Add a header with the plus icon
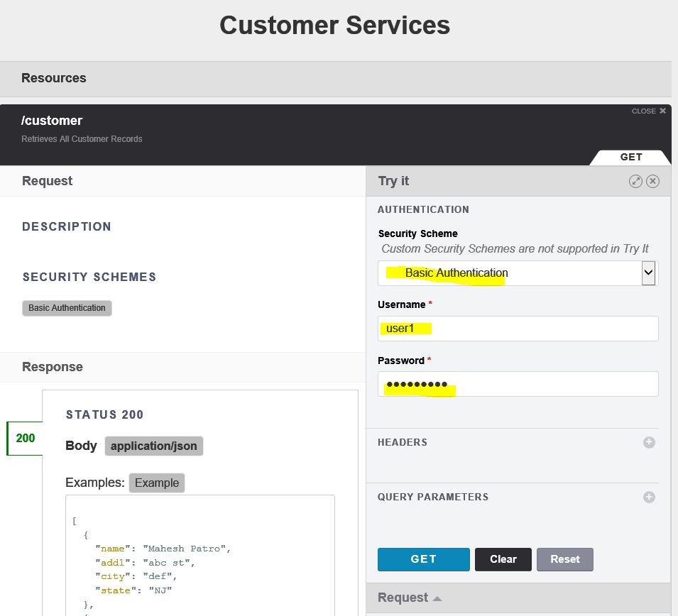This screenshot has height=616, width=678. point(649,442)
